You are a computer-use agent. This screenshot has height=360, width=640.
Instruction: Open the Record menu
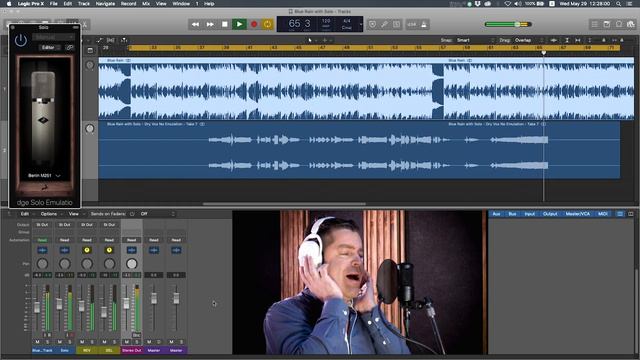[x=128, y=4]
